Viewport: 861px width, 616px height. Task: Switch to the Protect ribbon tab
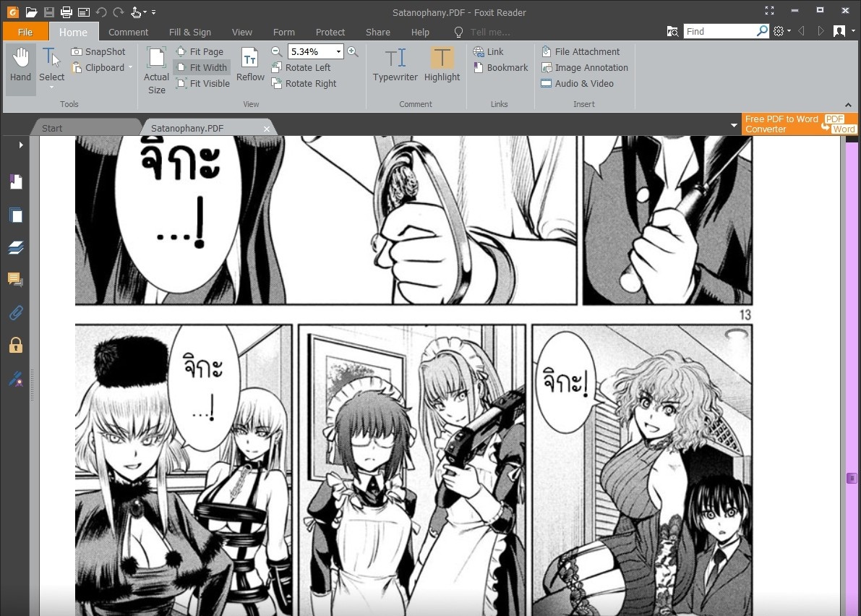330,32
